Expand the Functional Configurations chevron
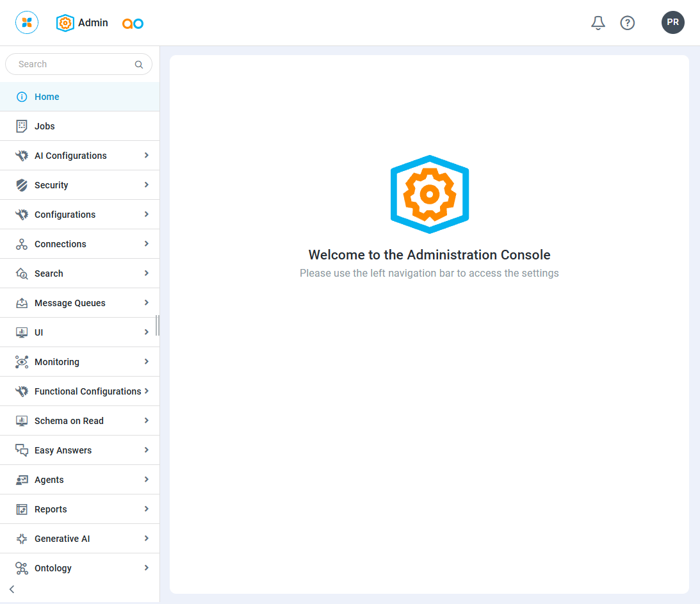 147,391
